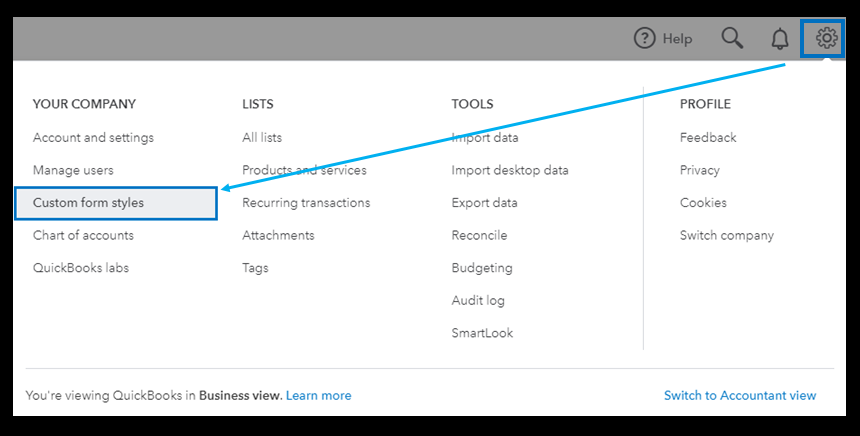
Task: Select Reconcile under Tools
Action: pyautogui.click(x=479, y=236)
